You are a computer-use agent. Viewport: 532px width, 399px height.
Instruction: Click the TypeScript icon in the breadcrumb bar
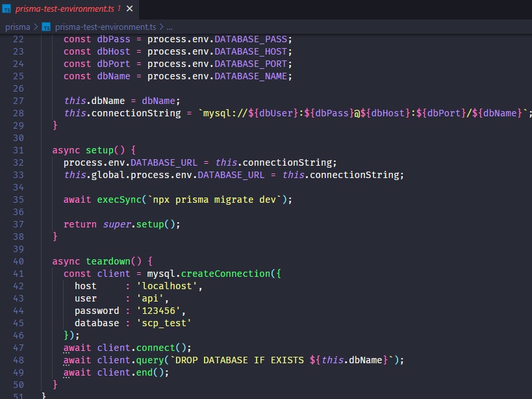tap(44, 27)
